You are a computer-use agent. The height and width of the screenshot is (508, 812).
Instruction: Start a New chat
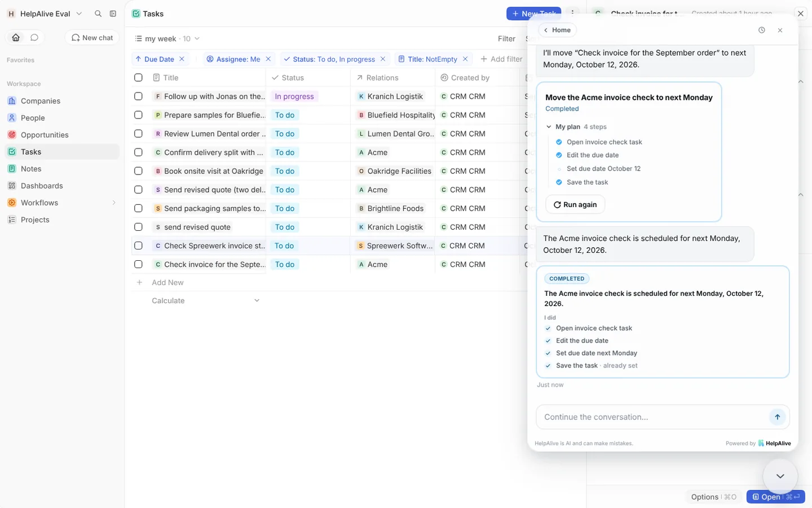click(92, 37)
